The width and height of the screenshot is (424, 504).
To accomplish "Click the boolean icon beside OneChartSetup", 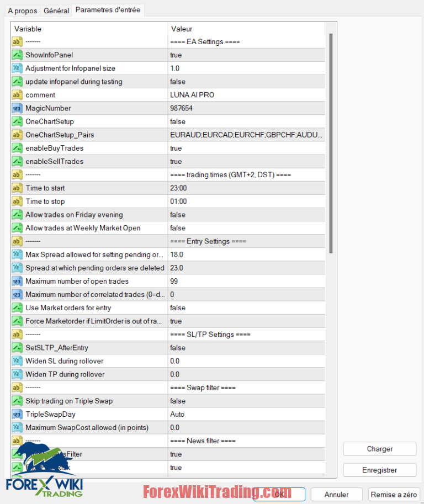I will coord(17,121).
